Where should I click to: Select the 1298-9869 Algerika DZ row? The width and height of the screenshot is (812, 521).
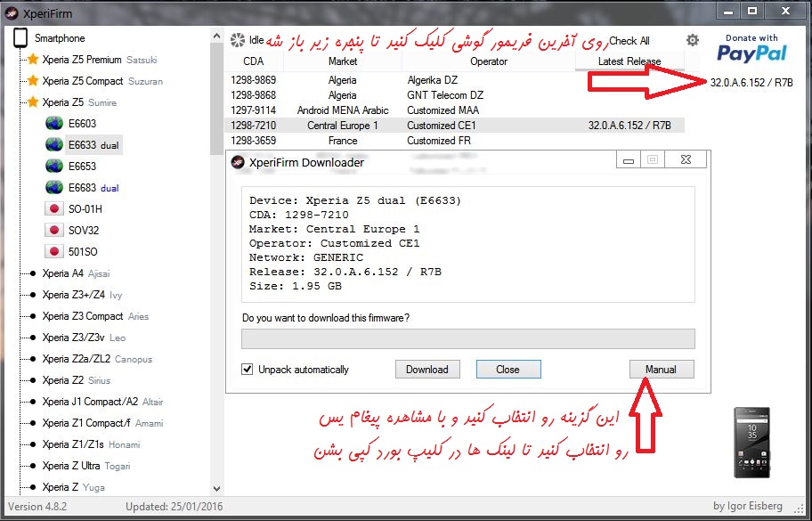pos(454,80)
